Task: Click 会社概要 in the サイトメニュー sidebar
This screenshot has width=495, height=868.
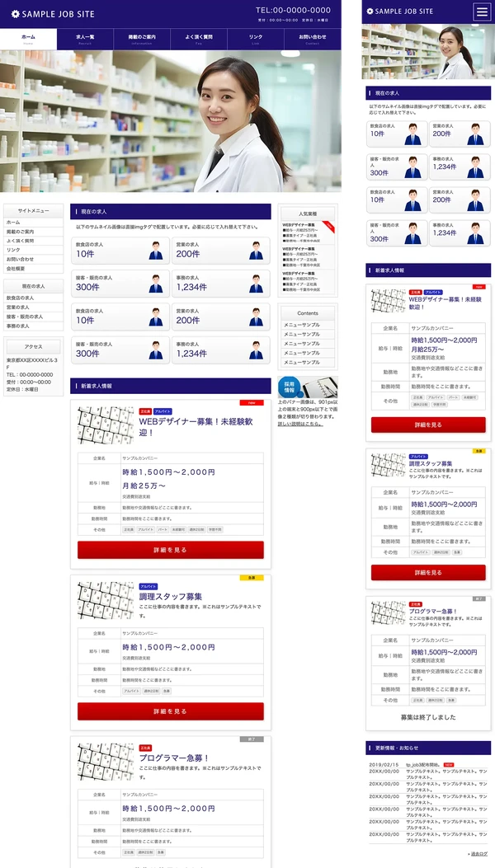Action: click(33, 269)
